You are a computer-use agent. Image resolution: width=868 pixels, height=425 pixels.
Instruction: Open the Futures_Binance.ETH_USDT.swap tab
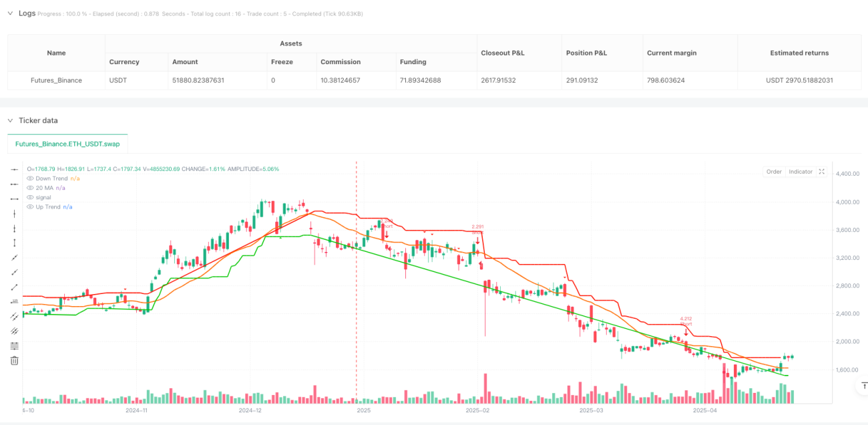67,144
